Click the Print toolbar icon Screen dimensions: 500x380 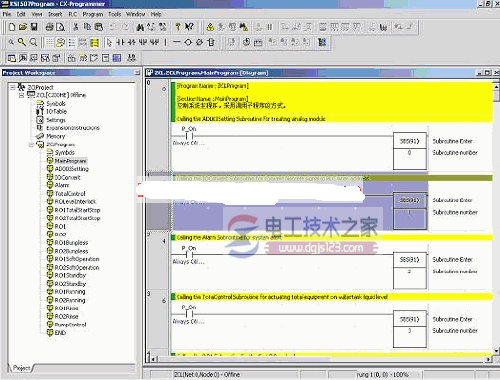[49, 27]
